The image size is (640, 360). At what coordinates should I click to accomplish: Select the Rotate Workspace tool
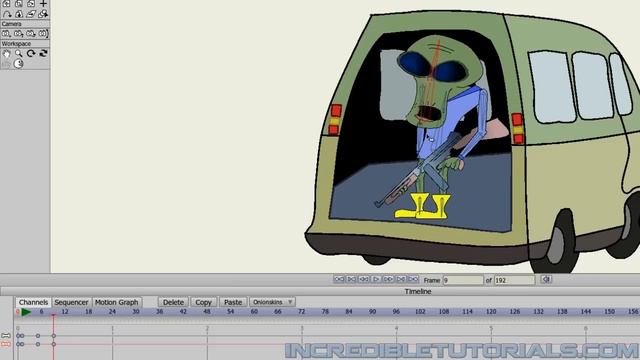pos(31,53)
